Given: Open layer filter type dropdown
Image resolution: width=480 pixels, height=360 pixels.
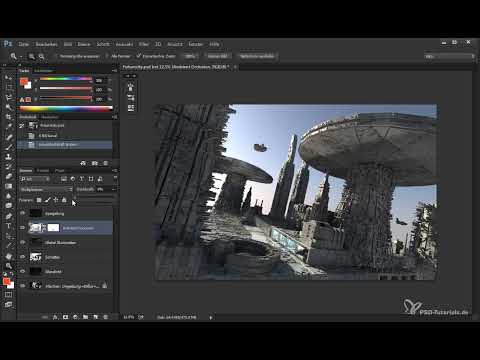Looking at the screenshot, I should [x=35, y=179].
